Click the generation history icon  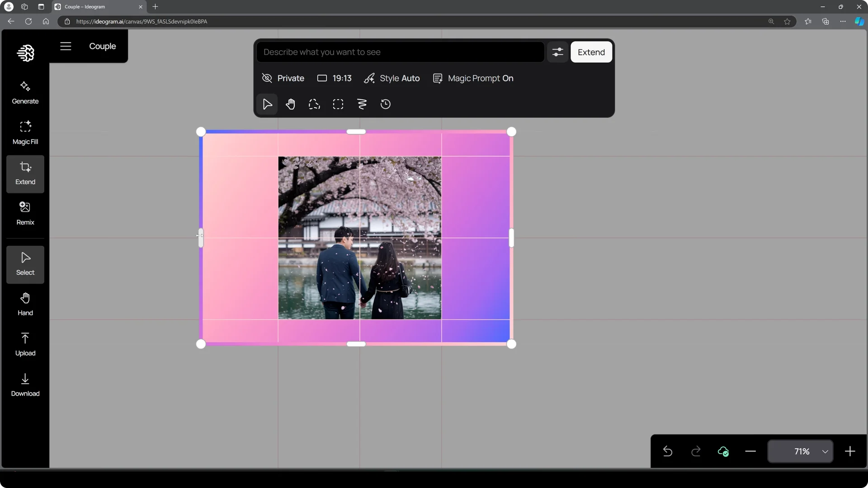pyautogui.click(x=385, y=104)
